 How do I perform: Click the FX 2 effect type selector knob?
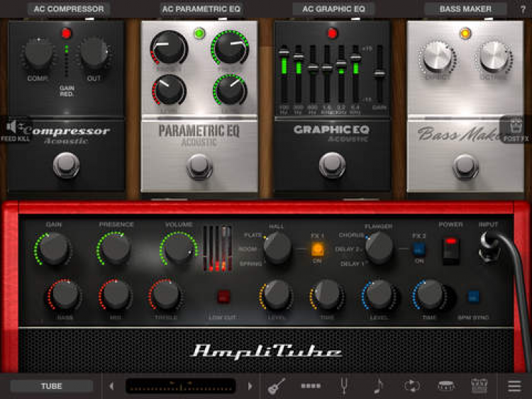[x=379, y=248]
